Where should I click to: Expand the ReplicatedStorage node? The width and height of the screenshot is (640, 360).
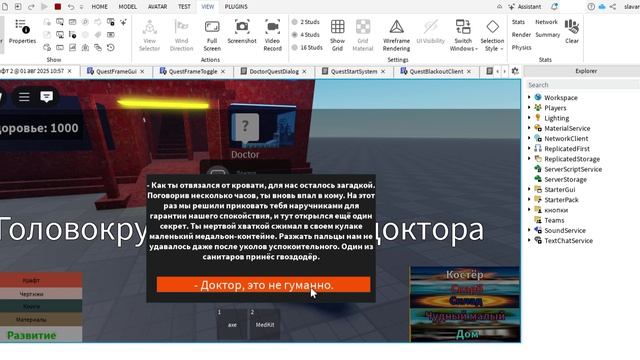point(529,158)
